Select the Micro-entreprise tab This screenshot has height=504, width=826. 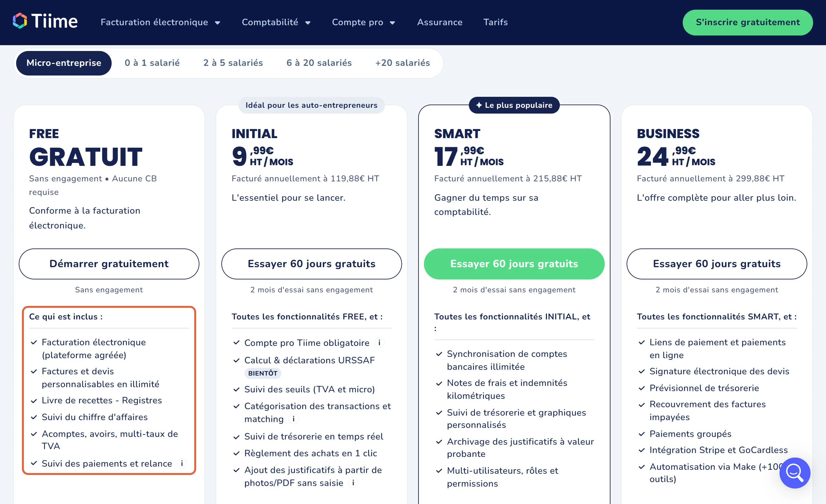point(64,63)
